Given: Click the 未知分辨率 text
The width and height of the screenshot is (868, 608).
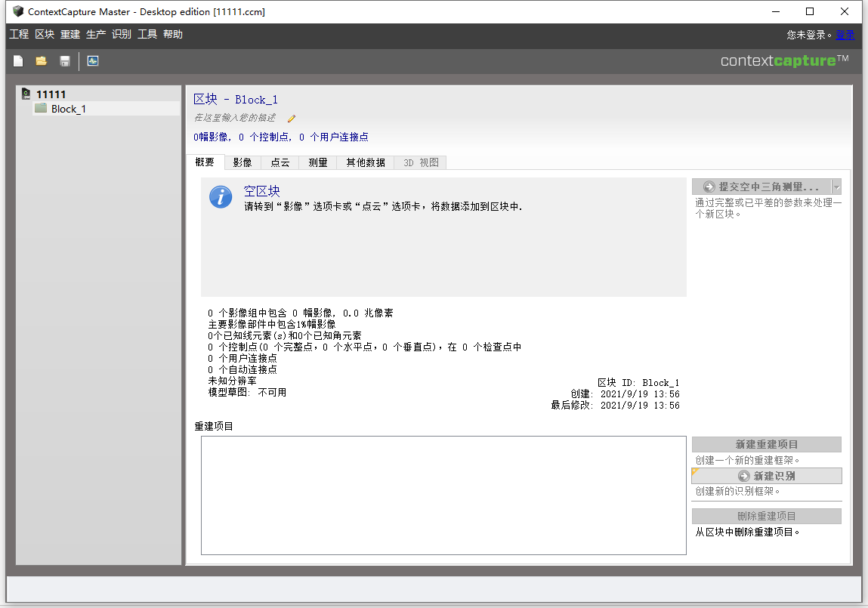Looking at the screenshot, I should tap(232, 381).
